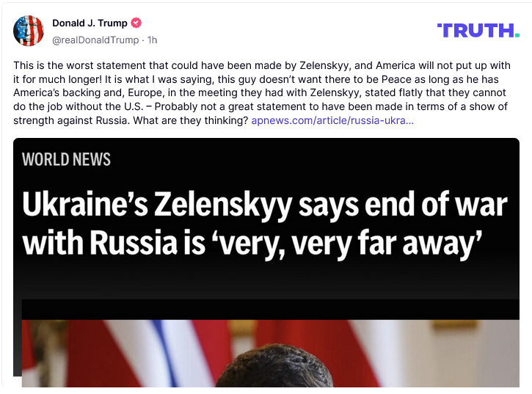Open the Donald J. Trump display name
This screenshot has width=532, height=394.
tap(90, 23)
